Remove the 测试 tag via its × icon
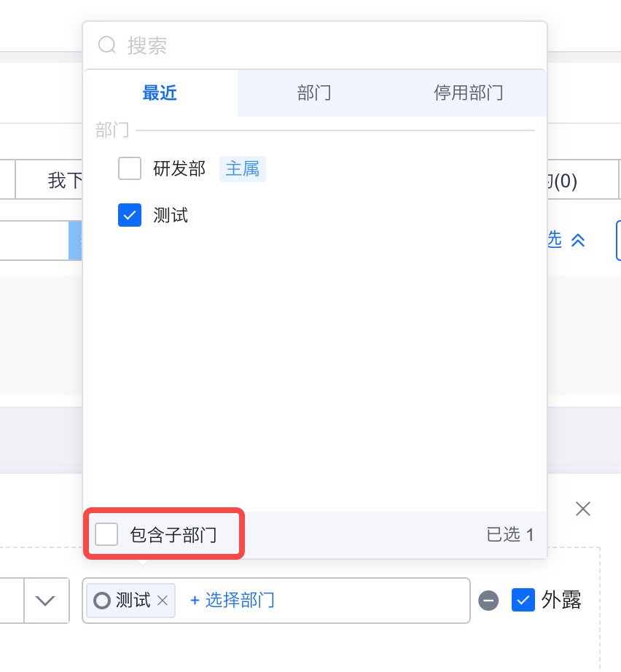The height and width of the screenshot is (672, 621). tap(163, 601)
